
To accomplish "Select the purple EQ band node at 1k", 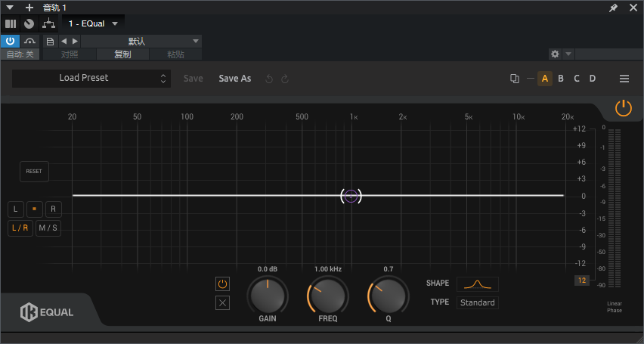I will pyautogui.click(x=351, y=196).
